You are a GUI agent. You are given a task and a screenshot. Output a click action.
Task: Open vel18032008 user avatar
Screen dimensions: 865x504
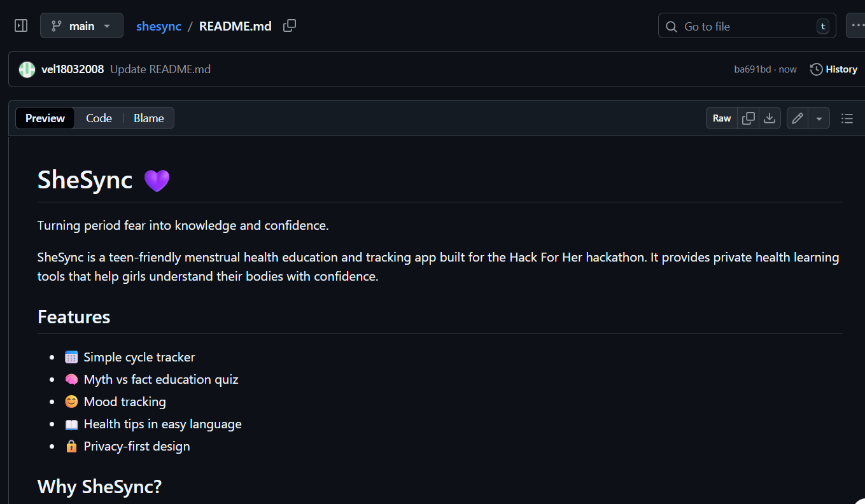coord(27,69)
